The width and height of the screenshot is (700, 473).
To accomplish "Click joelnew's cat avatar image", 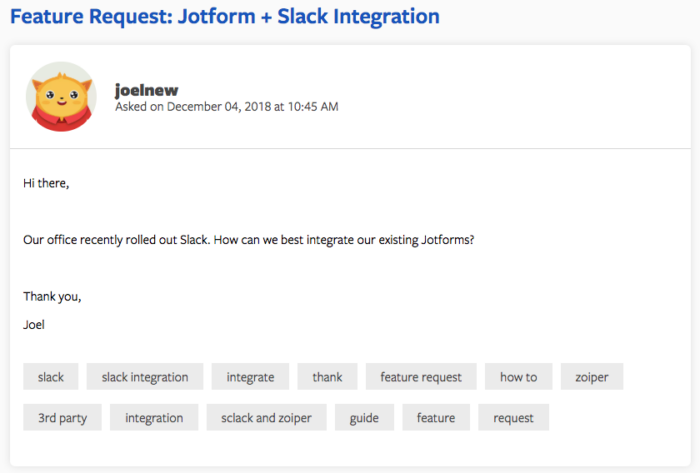I will [60, 97].
